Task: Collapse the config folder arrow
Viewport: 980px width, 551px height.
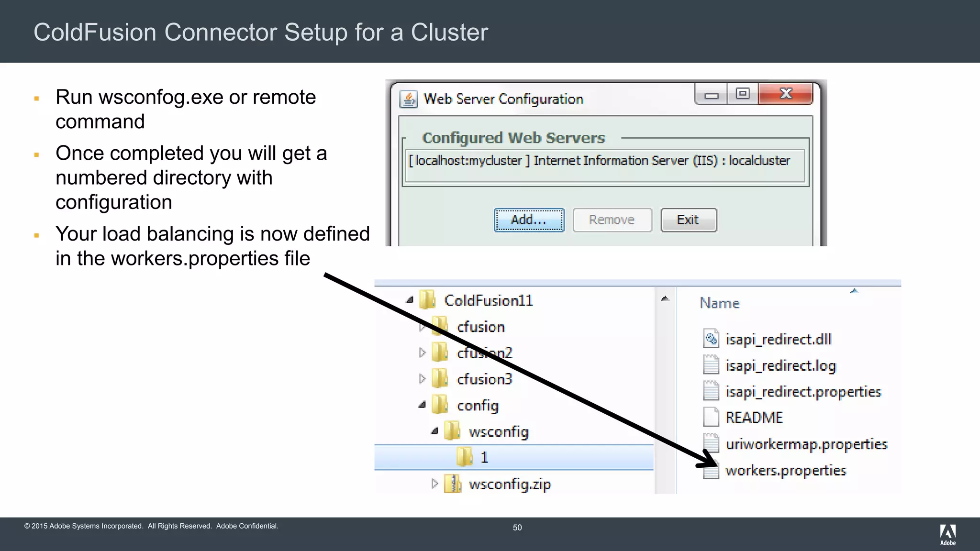Action: 422,405
